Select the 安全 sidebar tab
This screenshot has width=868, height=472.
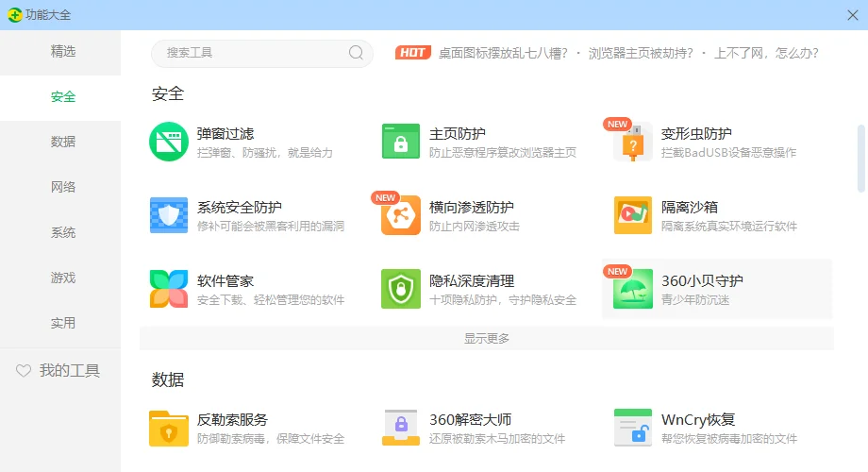pyautogui.click(x=60, y=97)
